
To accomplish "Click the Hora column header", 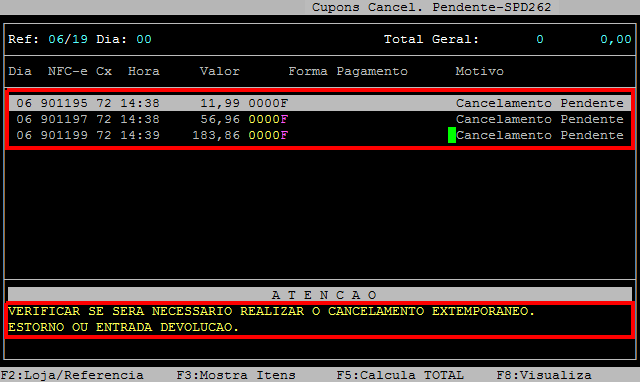I will [x=144, y=71].
